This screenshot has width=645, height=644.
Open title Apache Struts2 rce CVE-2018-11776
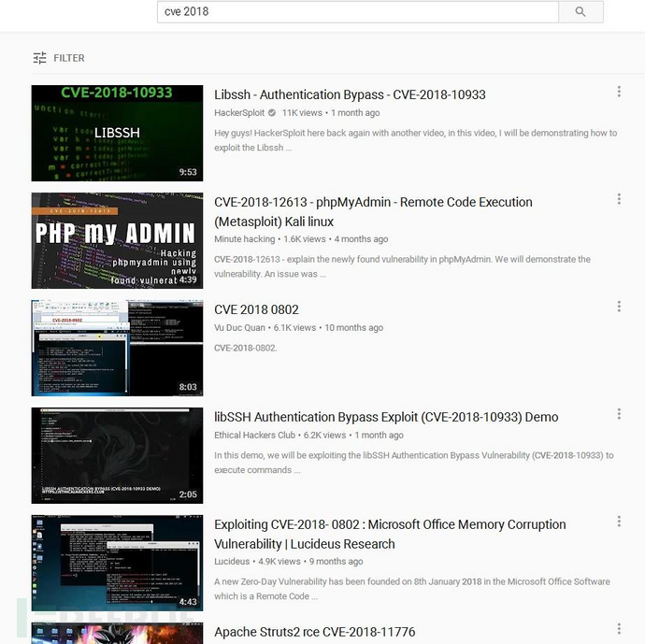coord(315,632)
